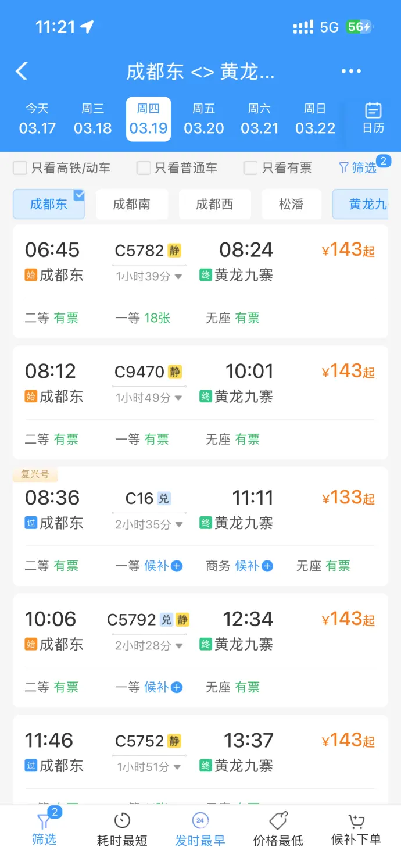Tap 候补 waitlist plus for C16 first class
This screenshot has width=401, height=868.
(x=175, y=566)
